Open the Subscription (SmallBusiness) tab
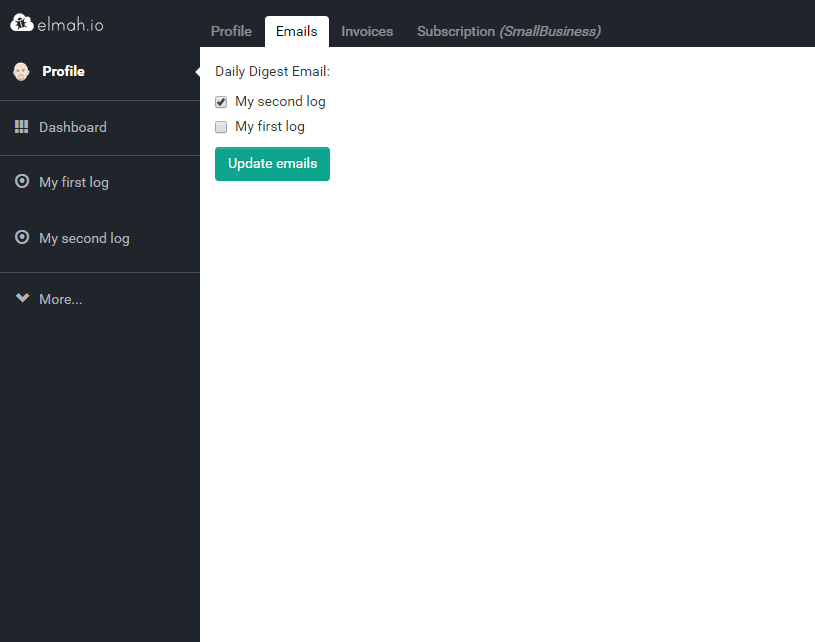The width and height of the screenshot is (815, 642). (509, 31)
